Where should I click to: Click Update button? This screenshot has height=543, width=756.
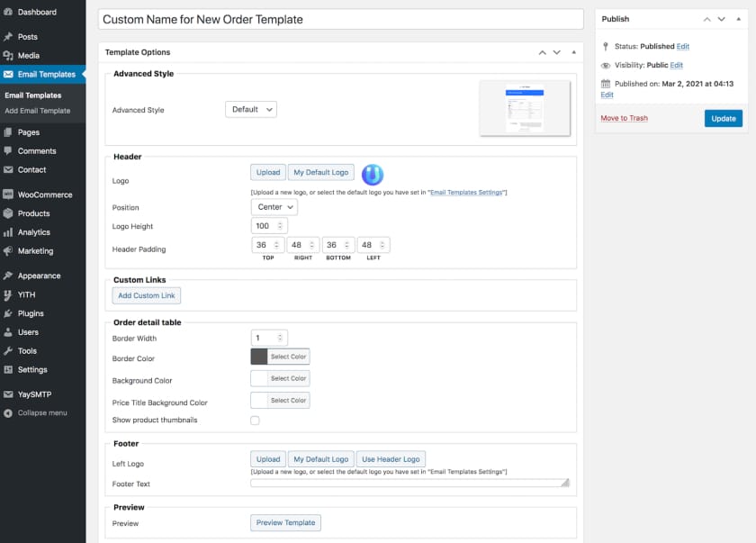[x=724, y=119]
